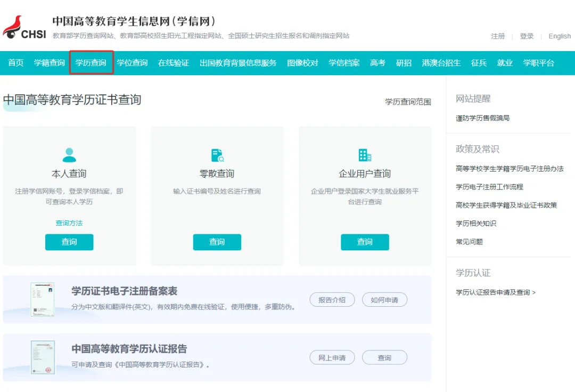Click the 零散查询 document search icon
The image size is (575, 392).
tap(217, 156)
